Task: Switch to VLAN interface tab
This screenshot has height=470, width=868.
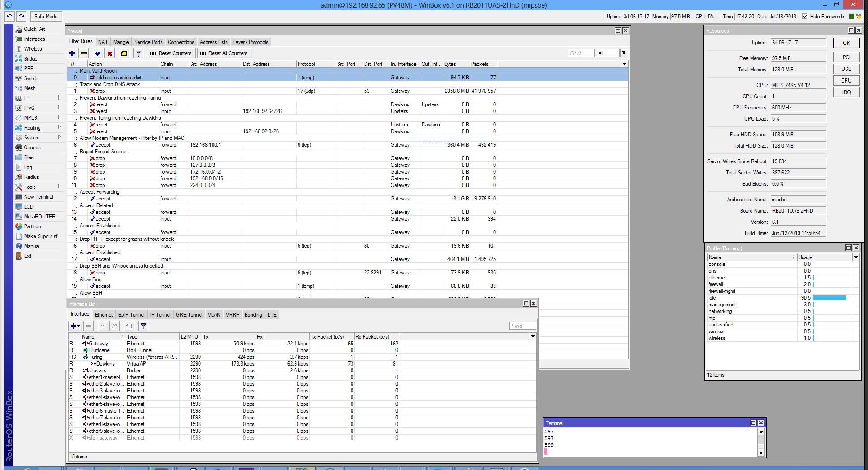Action: (x=214, y=315)
